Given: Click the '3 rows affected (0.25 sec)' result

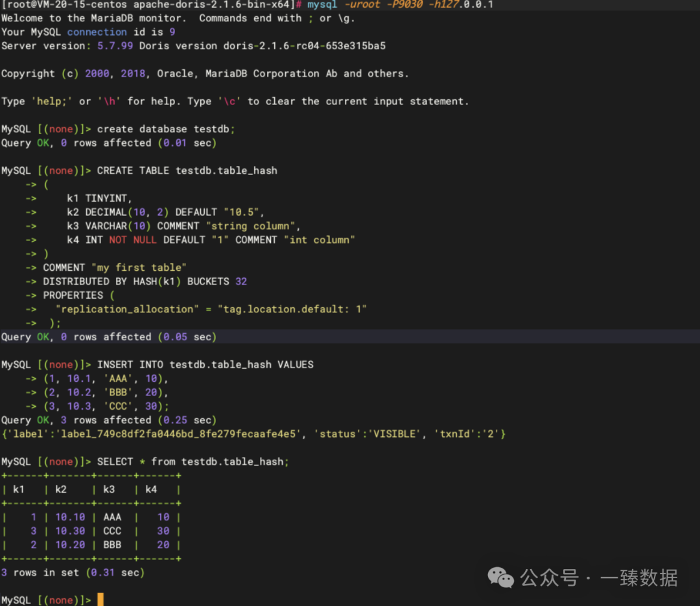Looking at the screenshot, I should coord(139,420).
